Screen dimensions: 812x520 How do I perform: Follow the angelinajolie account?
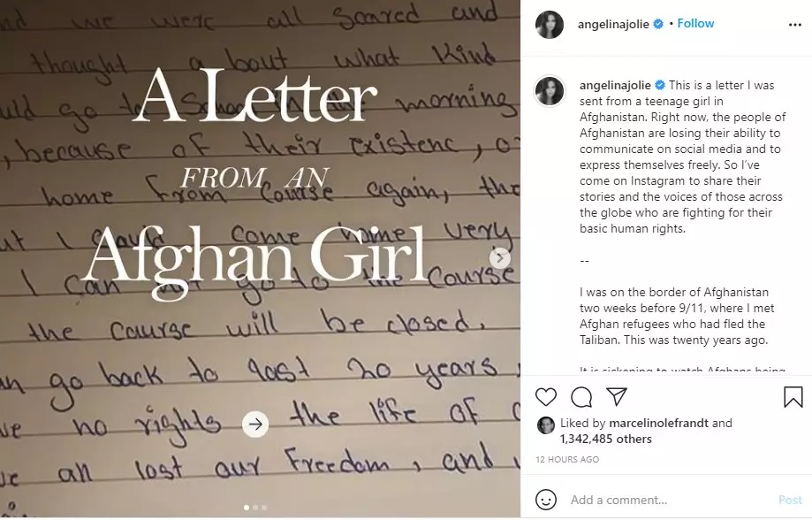pos(695,24)
